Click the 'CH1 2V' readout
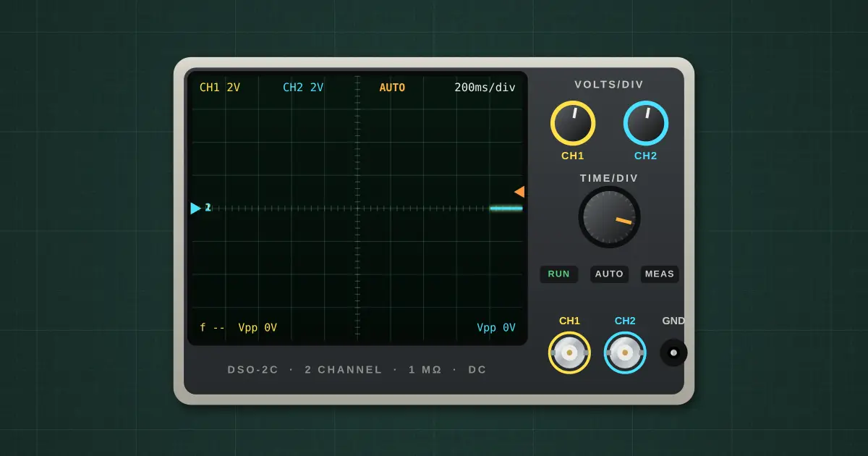The width and height of the screenshot is (868, 456). [220, 88]
